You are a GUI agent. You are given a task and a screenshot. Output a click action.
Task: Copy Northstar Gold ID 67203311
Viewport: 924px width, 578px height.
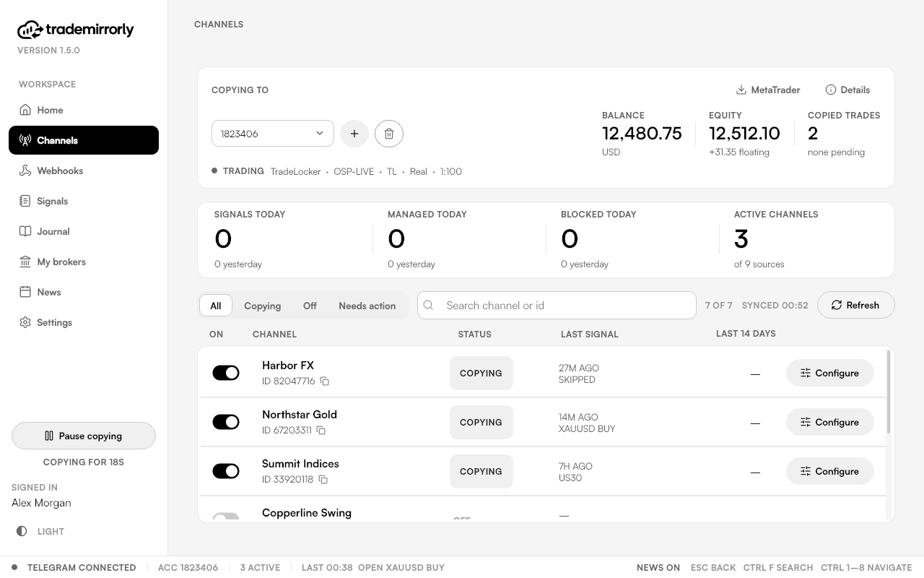tap(321, 430)
